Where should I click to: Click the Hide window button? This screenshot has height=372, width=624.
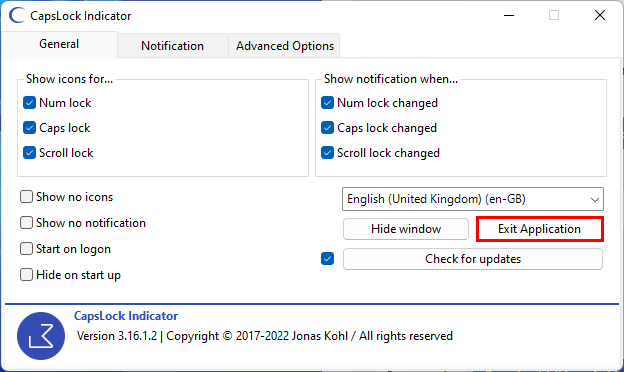click(x=406, y=229)
